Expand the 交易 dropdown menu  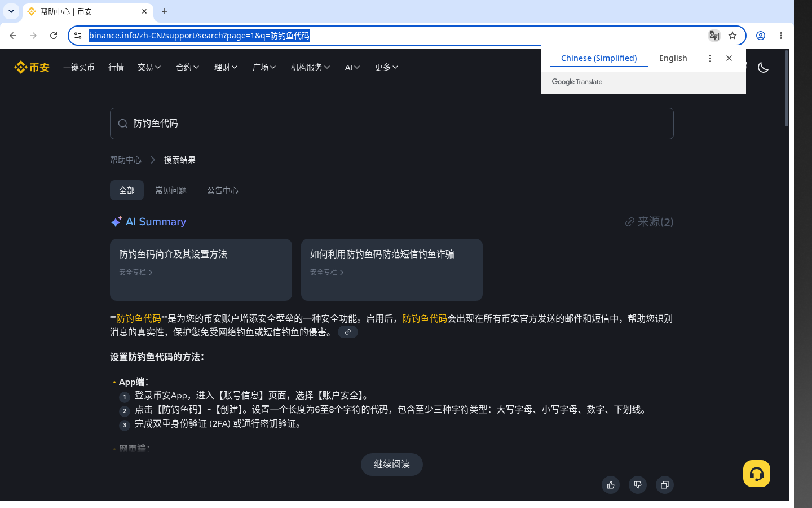point(149,68)
